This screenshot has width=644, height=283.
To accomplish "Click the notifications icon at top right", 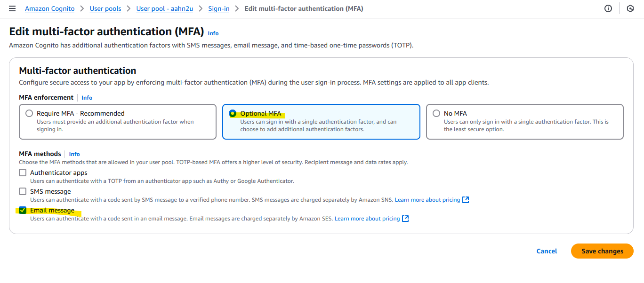I will [x=630, y=8].
